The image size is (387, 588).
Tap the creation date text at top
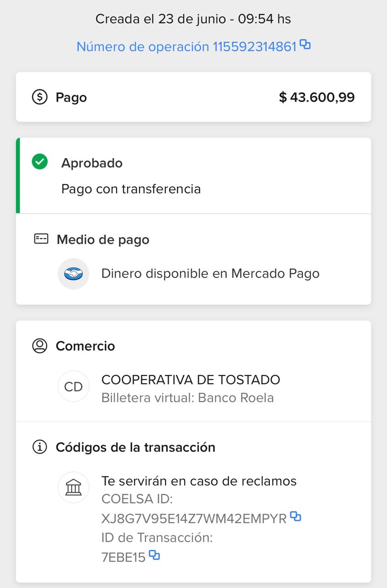[193, 19]
